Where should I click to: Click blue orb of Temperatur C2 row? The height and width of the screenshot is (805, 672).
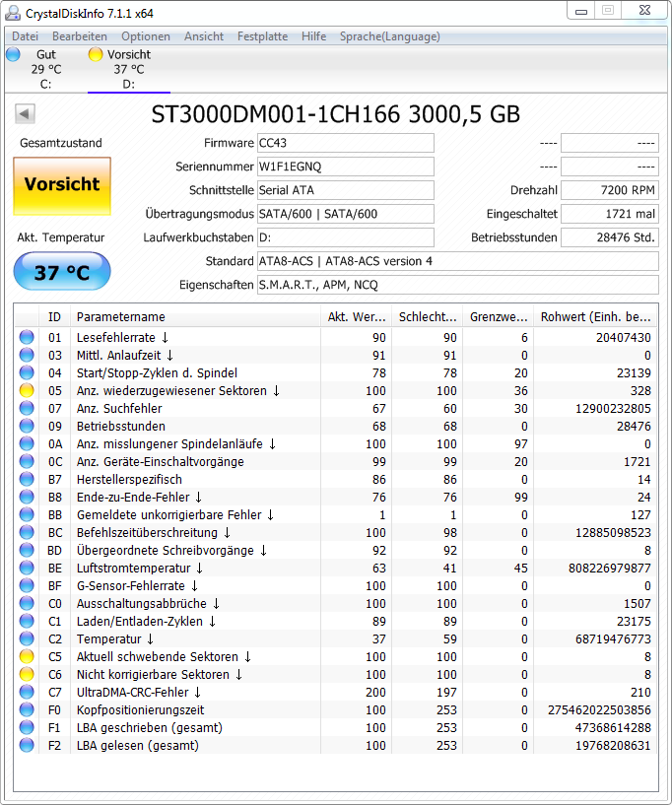[x=27, y=638]
